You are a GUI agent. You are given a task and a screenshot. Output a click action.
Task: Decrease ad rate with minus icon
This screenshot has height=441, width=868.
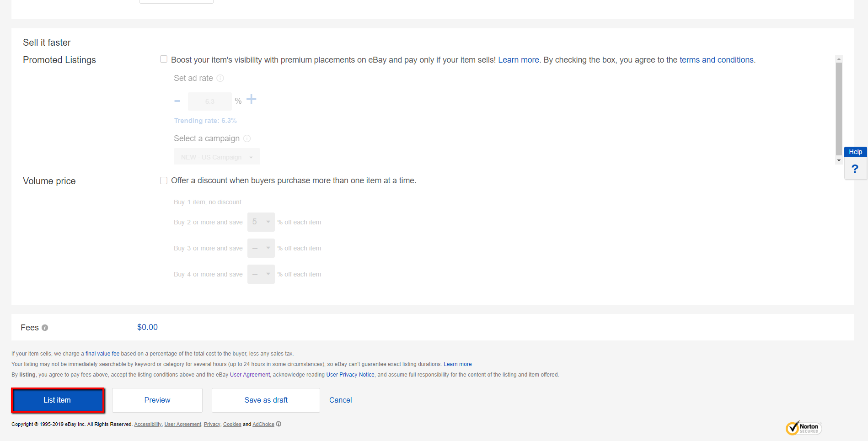(177, 101)
